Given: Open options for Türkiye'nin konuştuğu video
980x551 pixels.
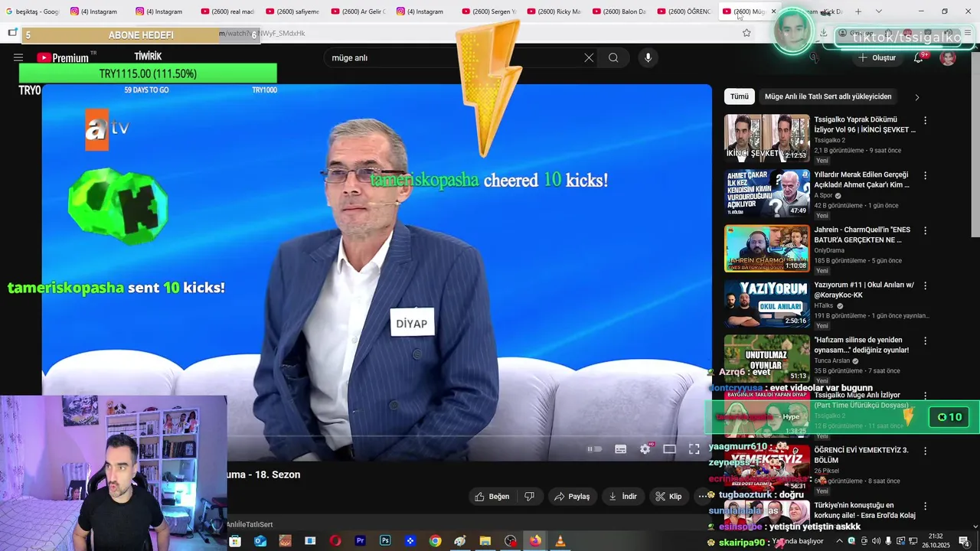Looking at the screenshot, I should point(925,506).
